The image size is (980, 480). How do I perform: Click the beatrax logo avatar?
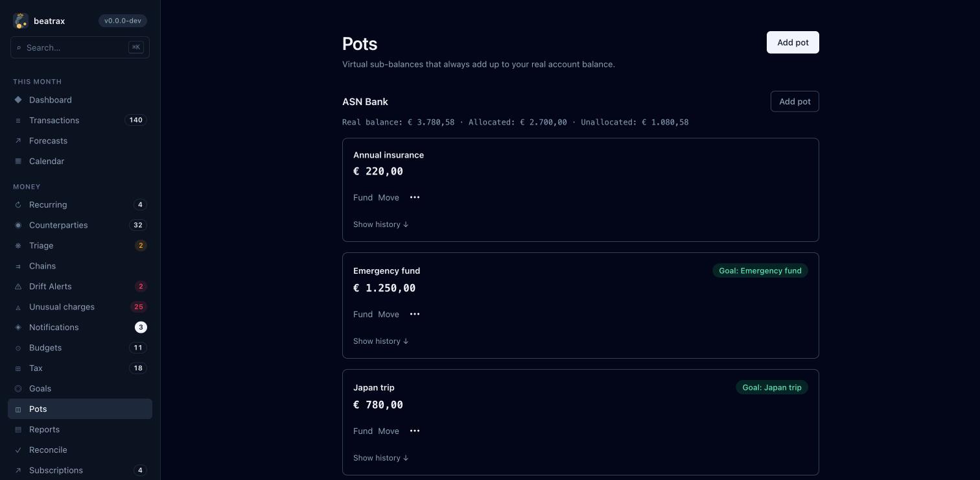[x=21, y=21]
